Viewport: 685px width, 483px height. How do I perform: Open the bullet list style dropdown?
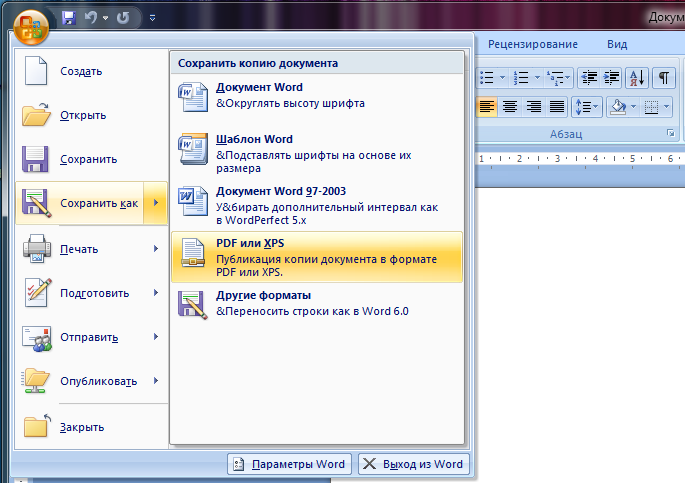pyautogui.click(x=502, y=78)
